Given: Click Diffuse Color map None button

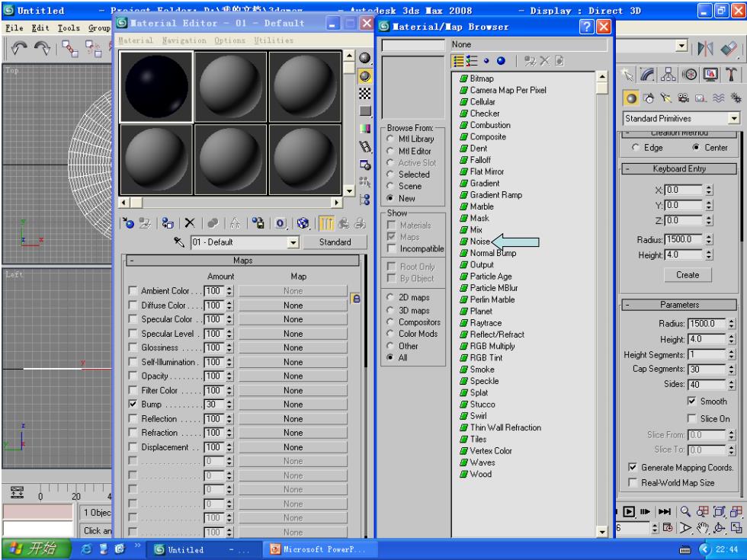Looking at the screenshot, I should point(293,306).
